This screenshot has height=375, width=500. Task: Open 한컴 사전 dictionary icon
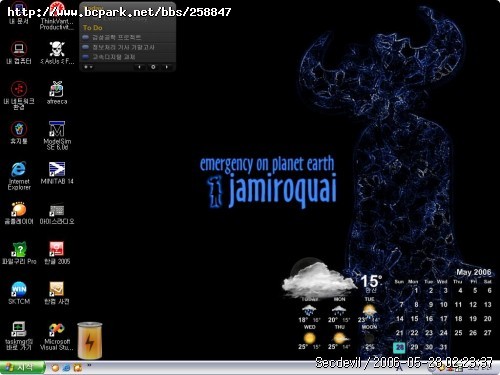(57, 293)
